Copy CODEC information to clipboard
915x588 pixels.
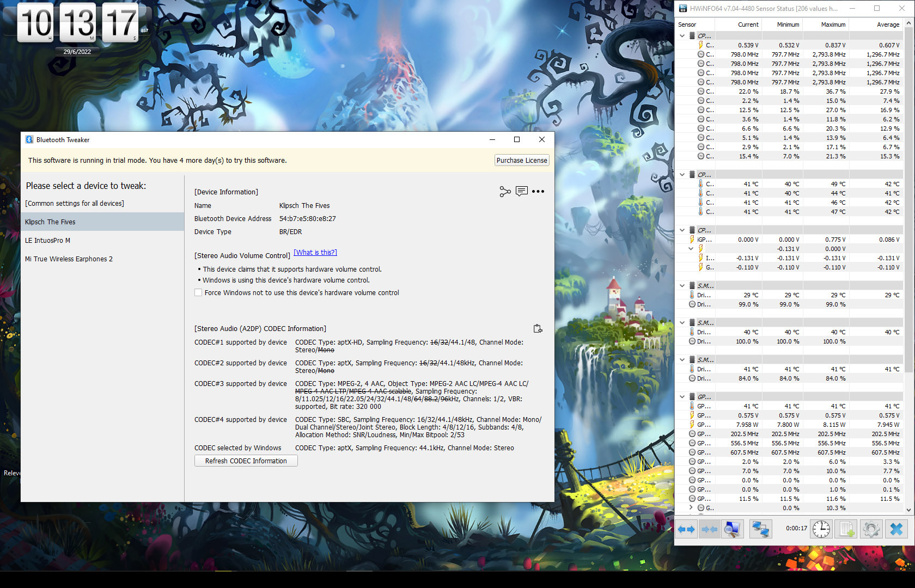point(538,329)
